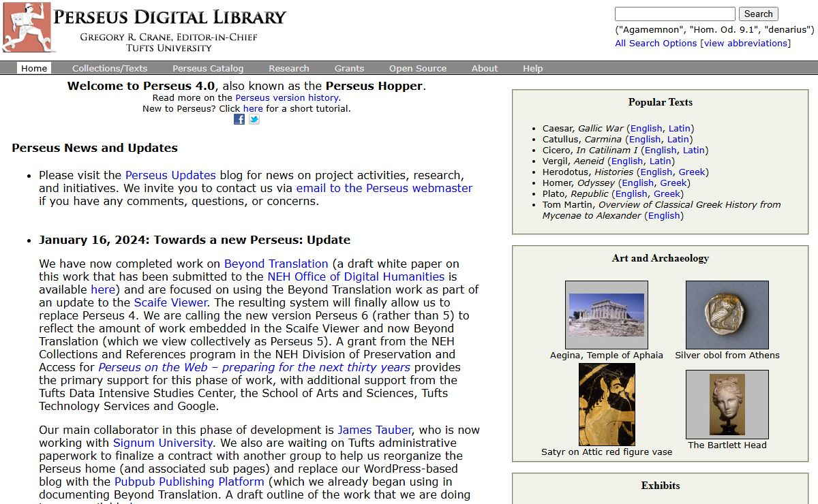Click Satyr on Attic red figure vase caption
Image resolution: width=818 pixels, height=504 pixels.
[607, 452]
